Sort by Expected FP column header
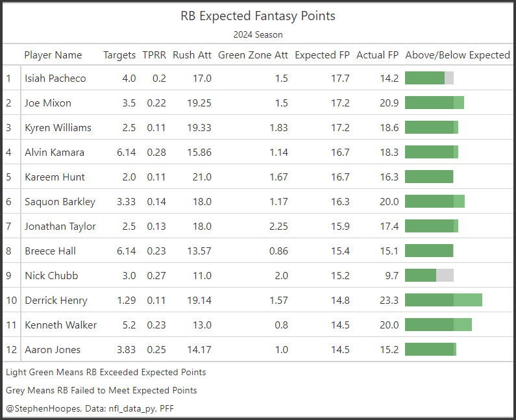516x420 pixels. [322, 55]
